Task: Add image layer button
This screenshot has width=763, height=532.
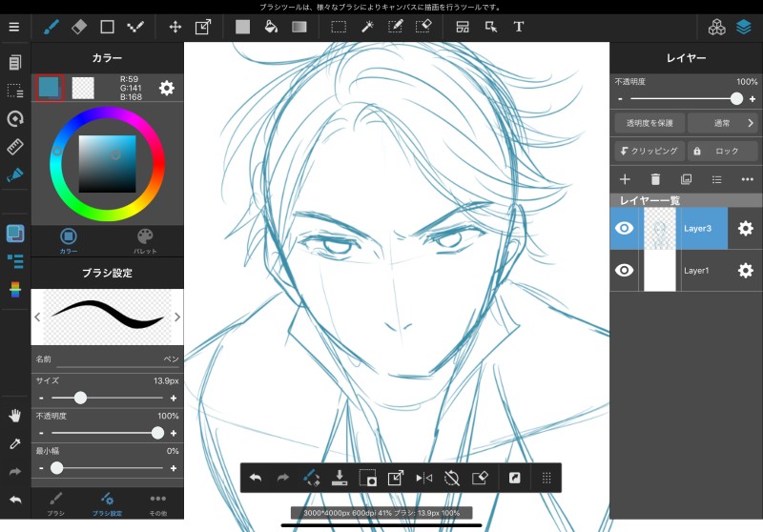Action: 686,179
